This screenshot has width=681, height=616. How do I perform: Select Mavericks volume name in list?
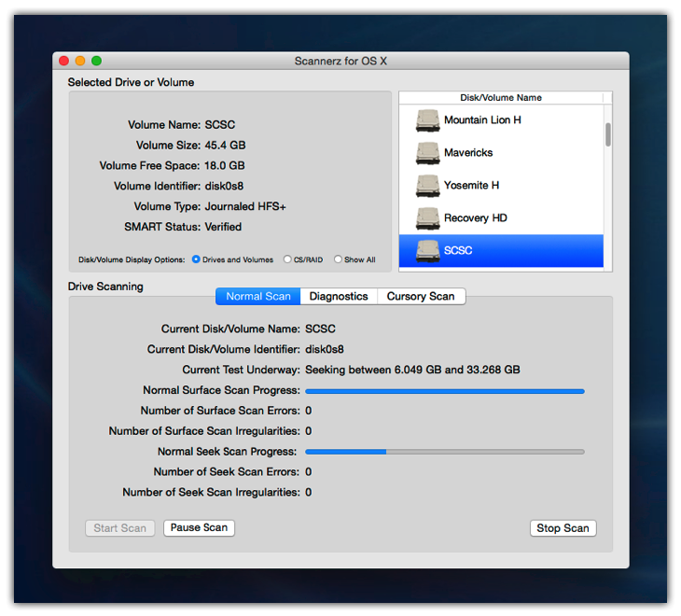(x=468, y=153)
